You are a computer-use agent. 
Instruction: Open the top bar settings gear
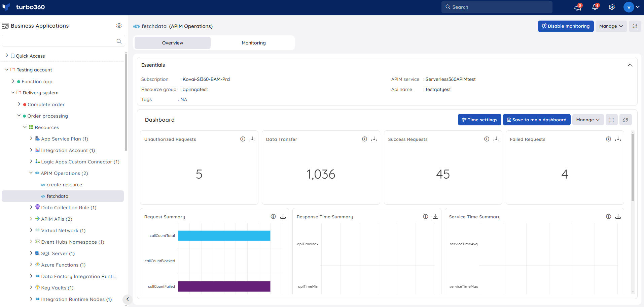(612, 7)
